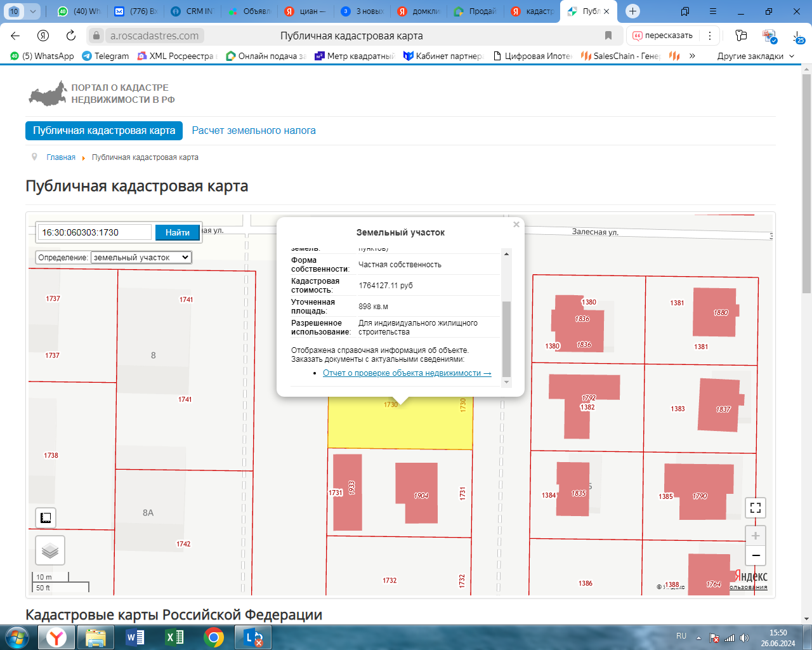Go back to previous page

point(16,36)
